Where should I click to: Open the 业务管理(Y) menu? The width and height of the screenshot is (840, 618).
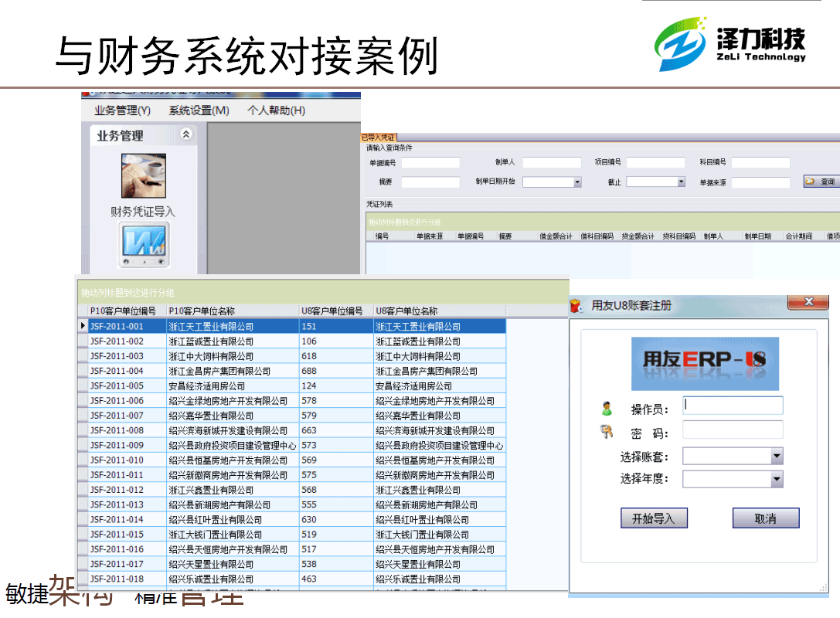(x=123, y=110)
